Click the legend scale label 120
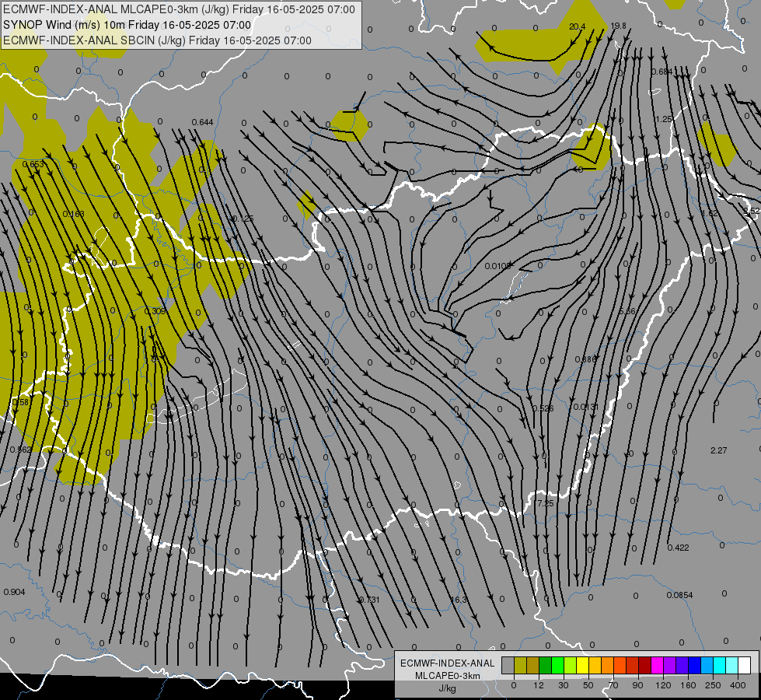 tap(663, 685)
